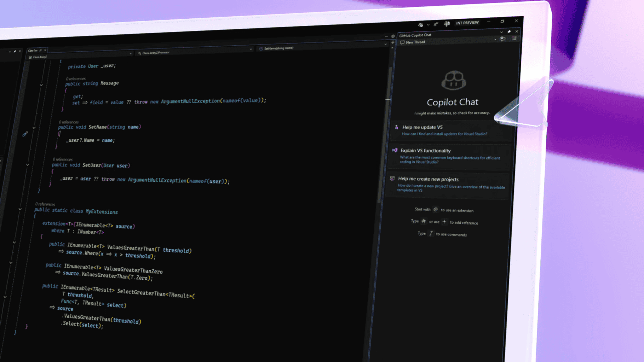Click the feedback bubble icon in chat header
The image size is (644, 362).
click(503, 39)
